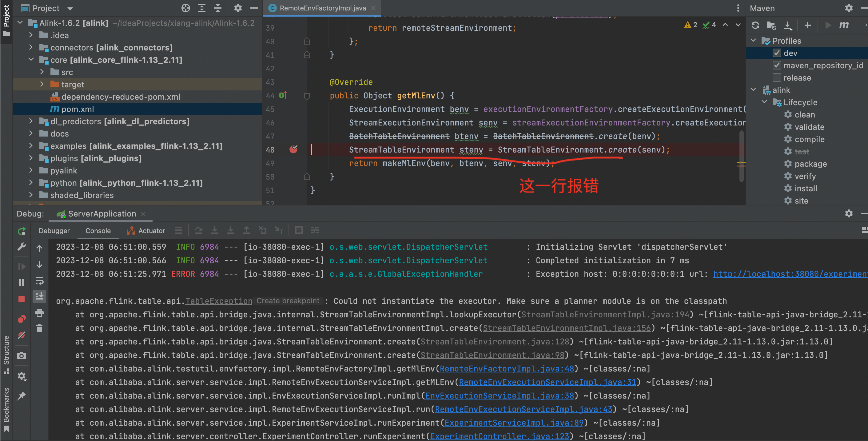Expand the target folder
Viewport: 868px width, 441px height.
point(42,84)
